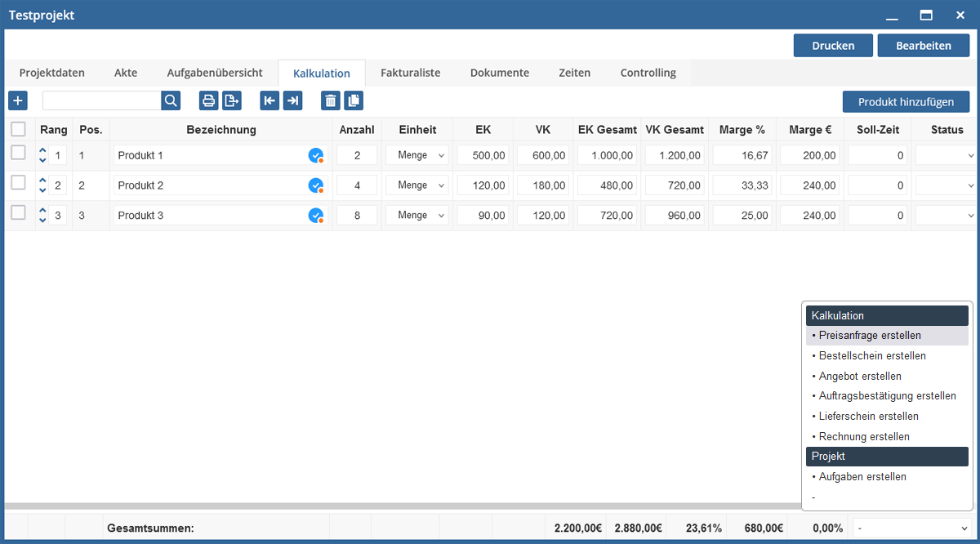
Task: Click the export icon beside printer
Action: coord(232,100)
